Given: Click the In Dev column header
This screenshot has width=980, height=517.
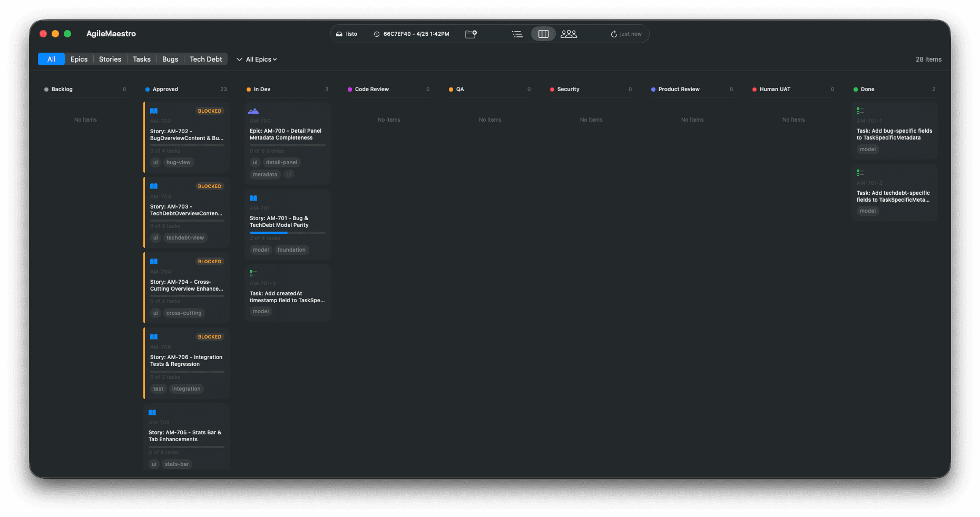Looking at the screenshot, I should tap(287, 90).
